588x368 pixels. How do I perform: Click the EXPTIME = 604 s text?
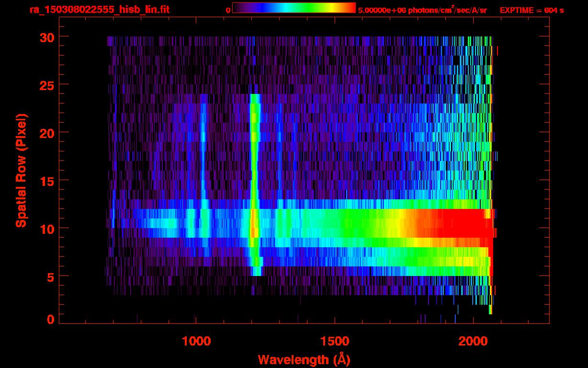coord(531,10)
